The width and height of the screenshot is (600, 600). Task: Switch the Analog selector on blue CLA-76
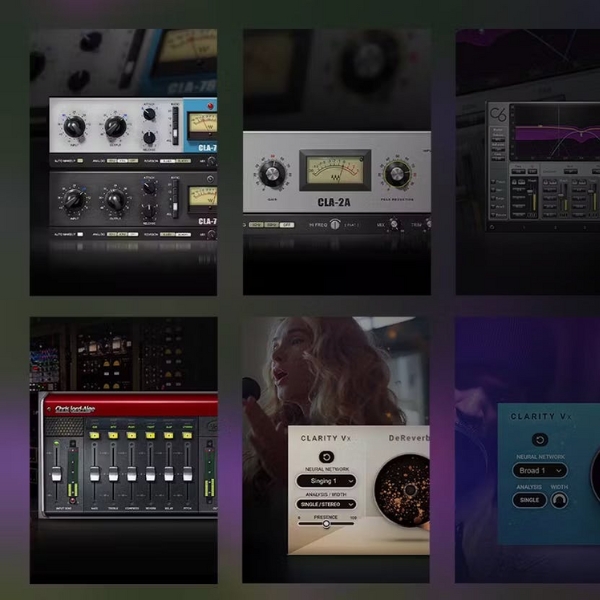coord(122,161)
